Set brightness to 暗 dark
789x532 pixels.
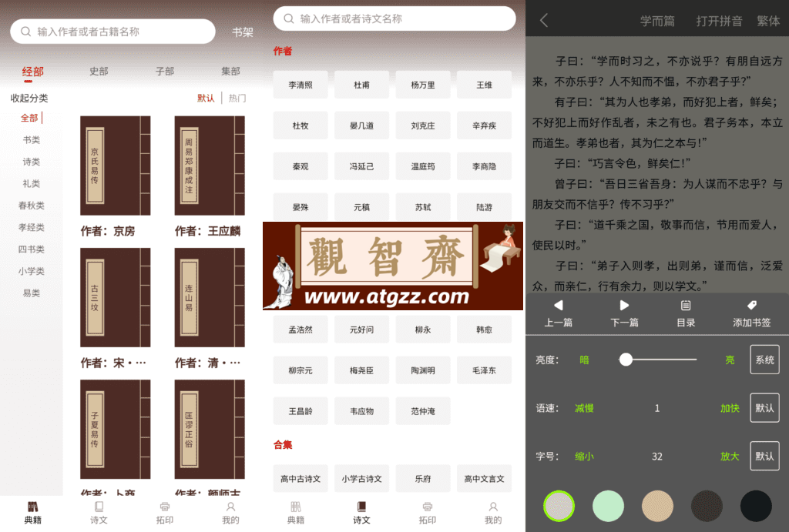pyautogui.click(x=584, y=360)
